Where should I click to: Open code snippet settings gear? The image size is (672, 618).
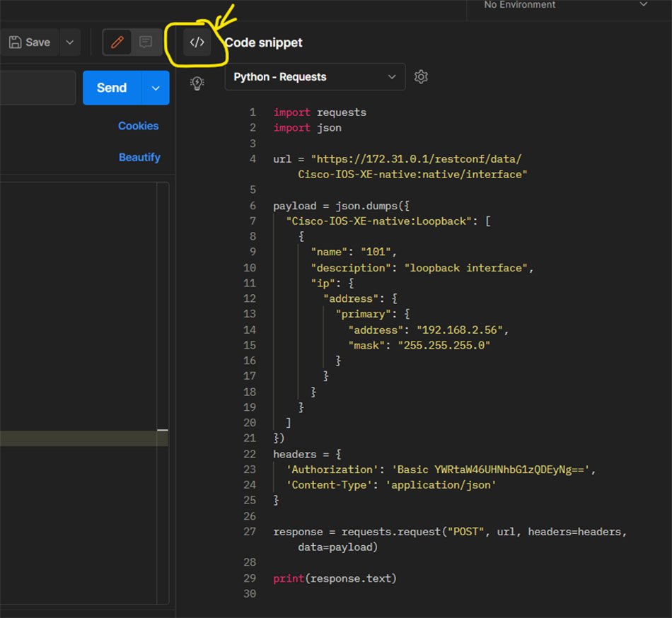coord(421,77)
